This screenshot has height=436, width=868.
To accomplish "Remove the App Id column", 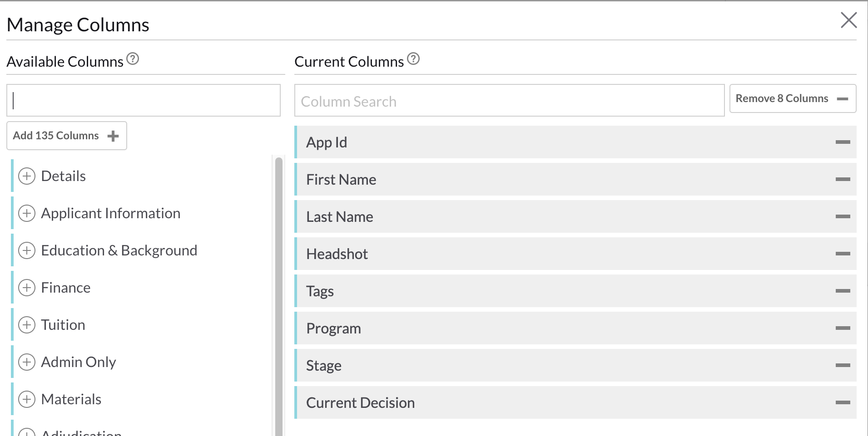I will [x=843, y=142].
